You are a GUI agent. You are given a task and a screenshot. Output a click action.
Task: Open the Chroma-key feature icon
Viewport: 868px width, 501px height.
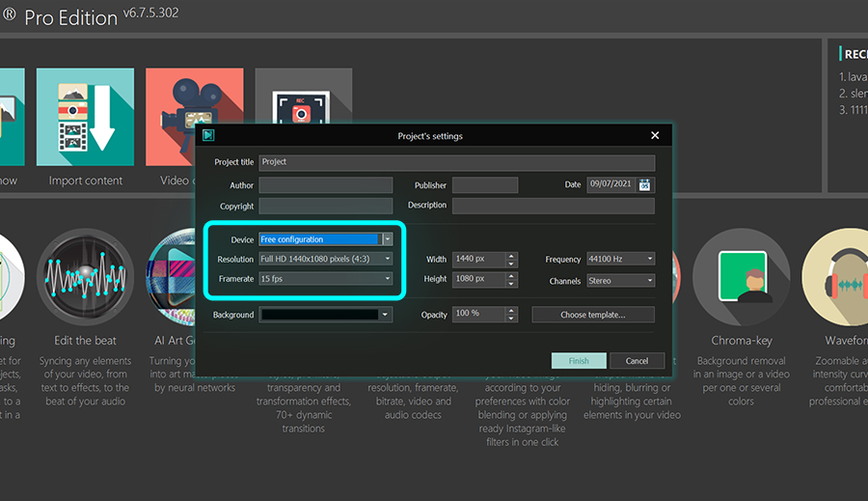[741, 280]
